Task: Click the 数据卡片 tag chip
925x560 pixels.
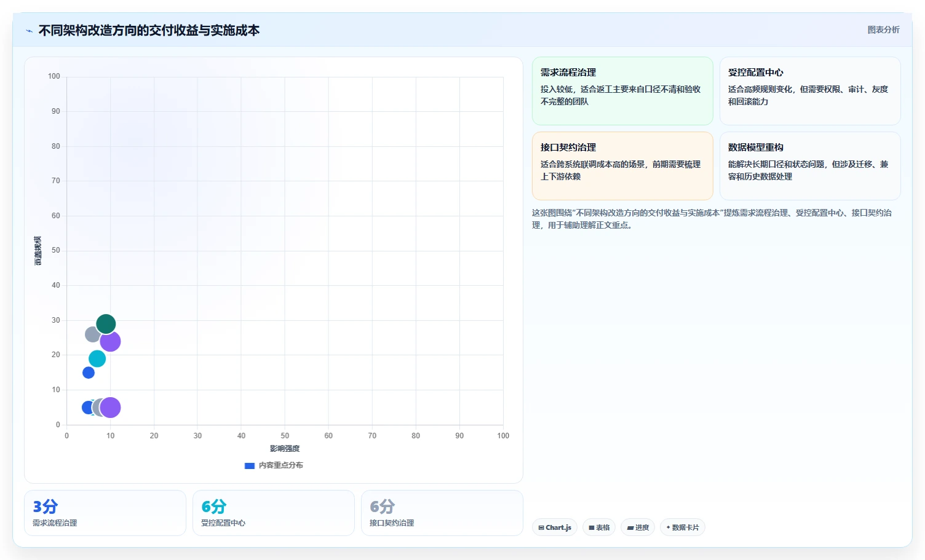Action: point(683,527)
